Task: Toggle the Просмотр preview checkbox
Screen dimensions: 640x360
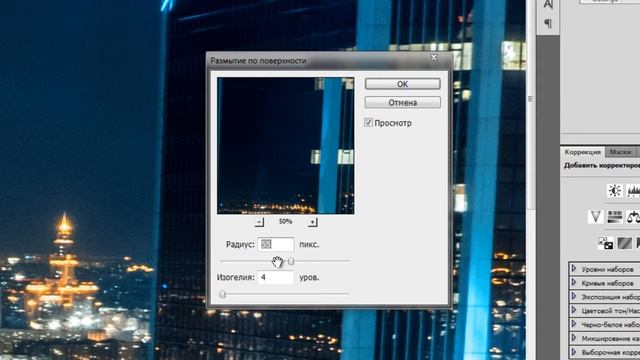Action: click(x=368, y=122)
